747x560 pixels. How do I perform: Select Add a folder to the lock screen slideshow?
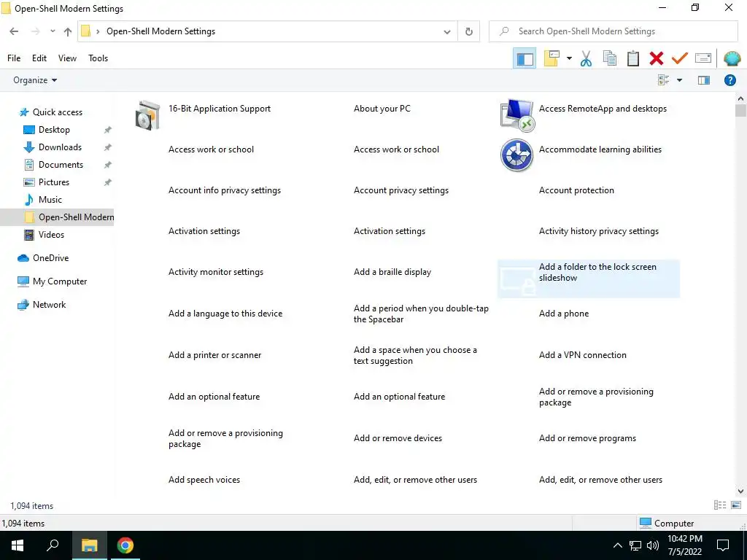tap(589, 279)
